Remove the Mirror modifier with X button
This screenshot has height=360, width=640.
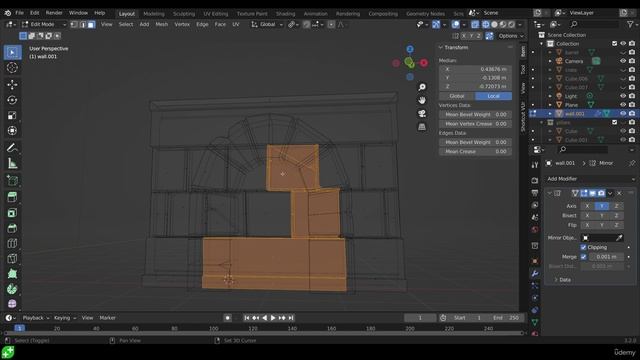pyautogui.click(x=619, y=193)
